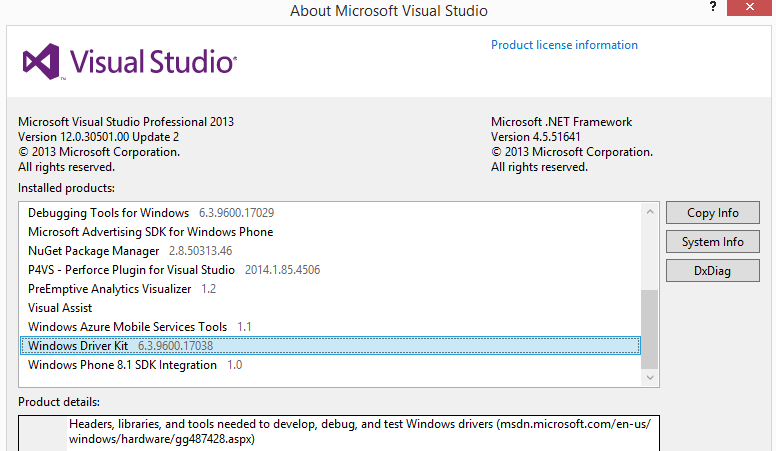Click the installed products scroll down arrow
The width and height of the screenshot is (776, 451).
click(650, 377)
